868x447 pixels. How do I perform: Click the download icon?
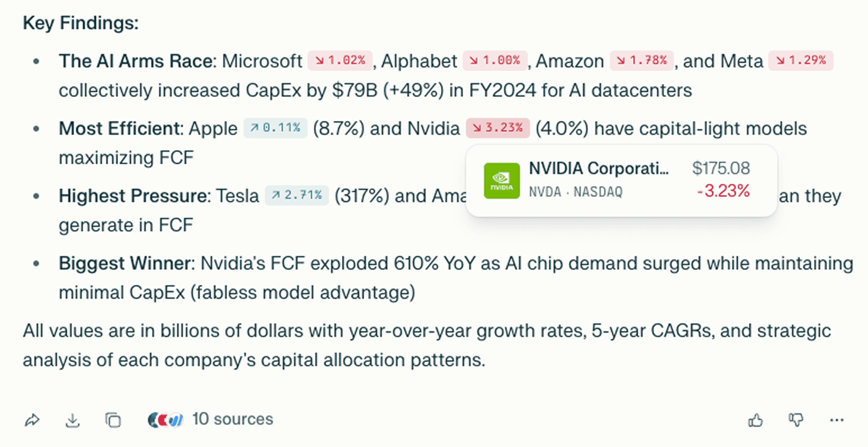(x=73, y=420)
